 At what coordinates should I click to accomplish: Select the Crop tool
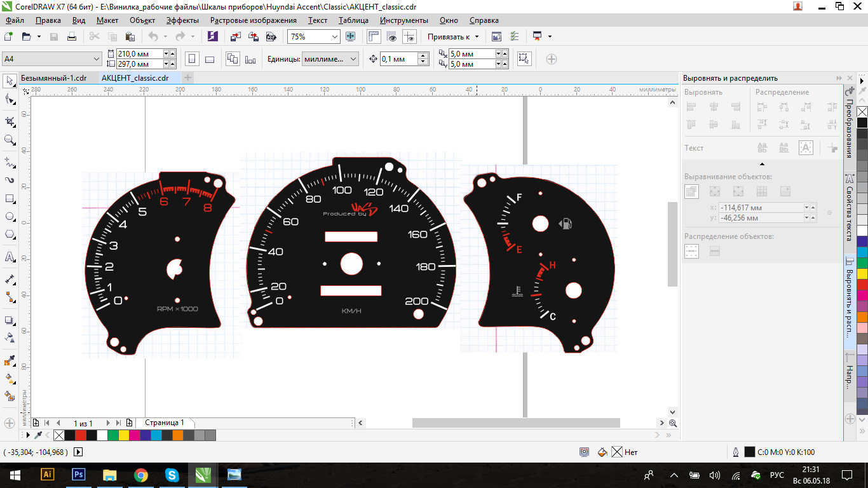click(x=10, y=121)
